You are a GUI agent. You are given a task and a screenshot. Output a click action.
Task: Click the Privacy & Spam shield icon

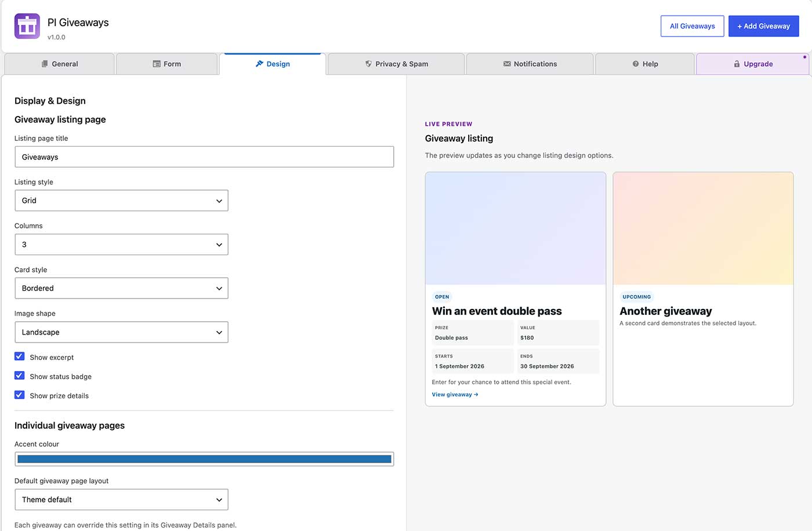click(368, 64)
